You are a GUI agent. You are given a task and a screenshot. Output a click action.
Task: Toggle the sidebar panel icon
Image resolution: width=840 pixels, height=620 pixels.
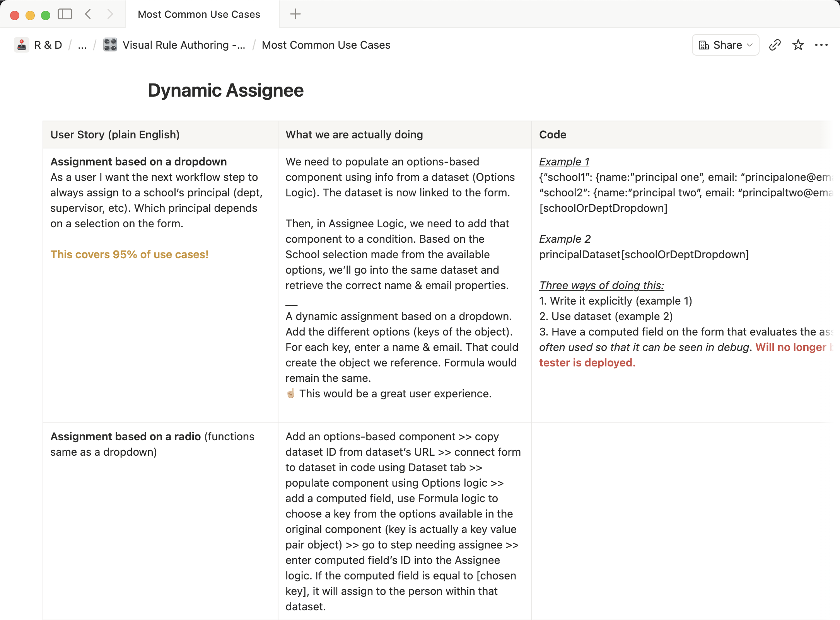click(65, 14)
